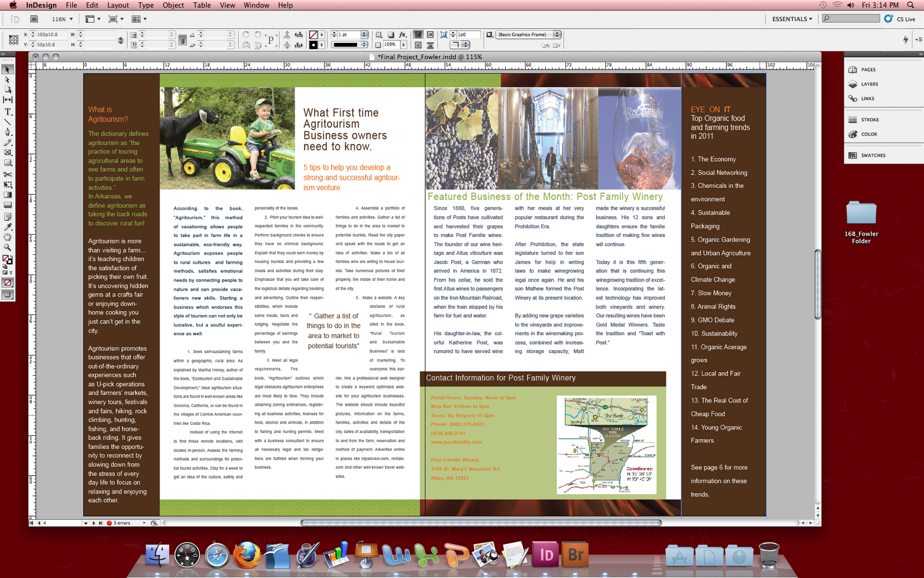Open the 16B_Fowler Folder on desktop
The image size is (924, 578).
pyautogui.click(x=861, y=222)
